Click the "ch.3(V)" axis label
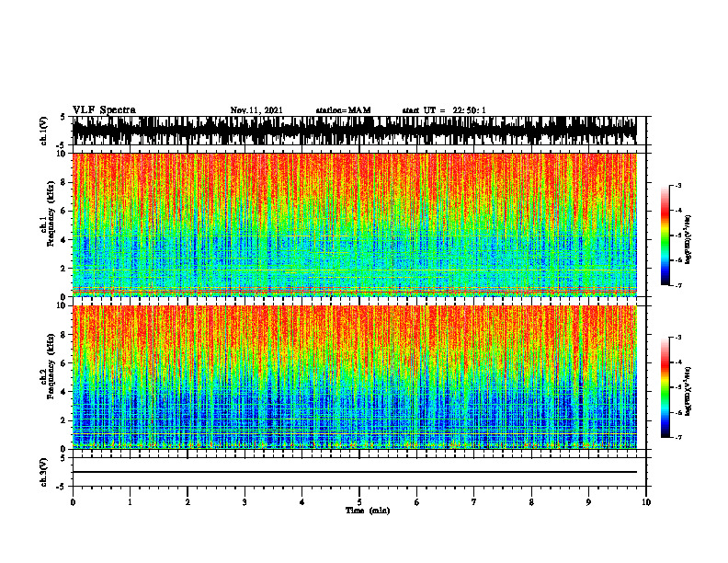This screenshot has height=563, width=728. (x=43, y=472)
